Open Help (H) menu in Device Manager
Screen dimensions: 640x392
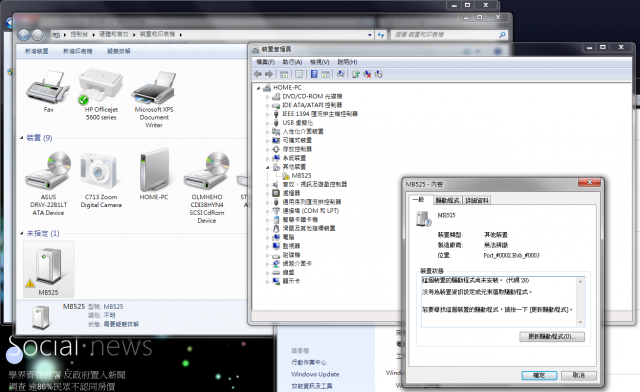point(347,62)
